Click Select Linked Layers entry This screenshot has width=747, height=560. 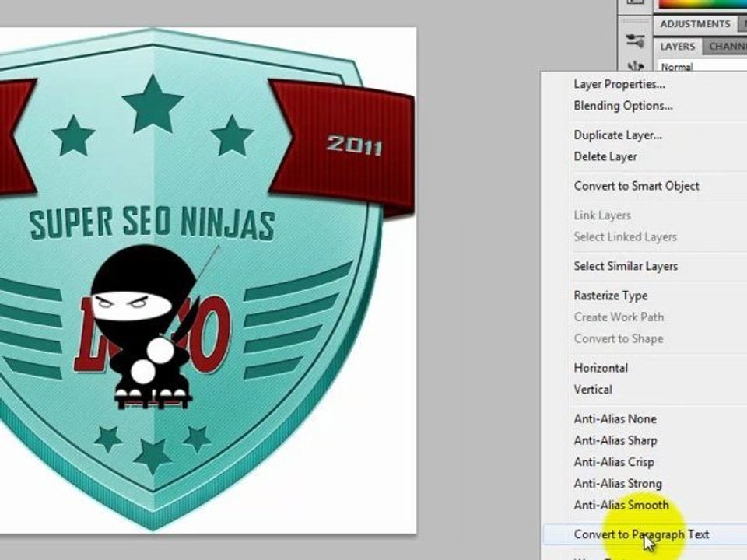[x=625, y=237]
